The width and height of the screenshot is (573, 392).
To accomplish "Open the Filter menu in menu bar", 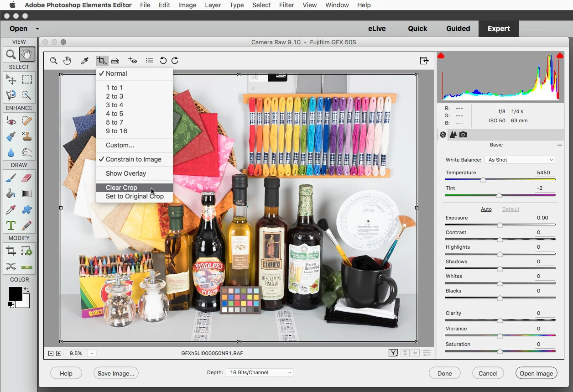I will pos(286,5).
